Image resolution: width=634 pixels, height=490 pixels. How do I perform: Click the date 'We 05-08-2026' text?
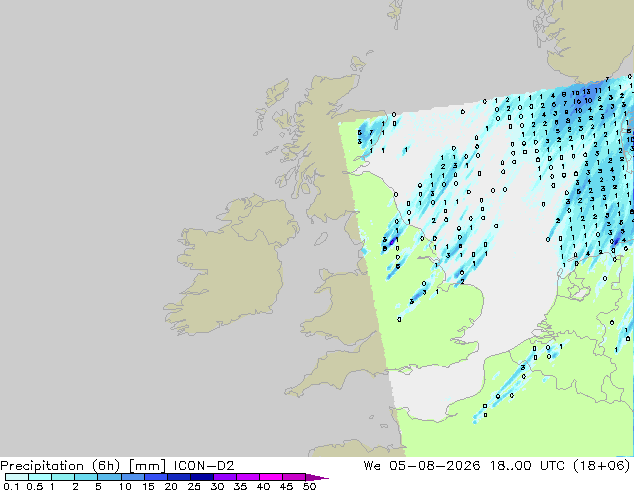click(422, 465)
